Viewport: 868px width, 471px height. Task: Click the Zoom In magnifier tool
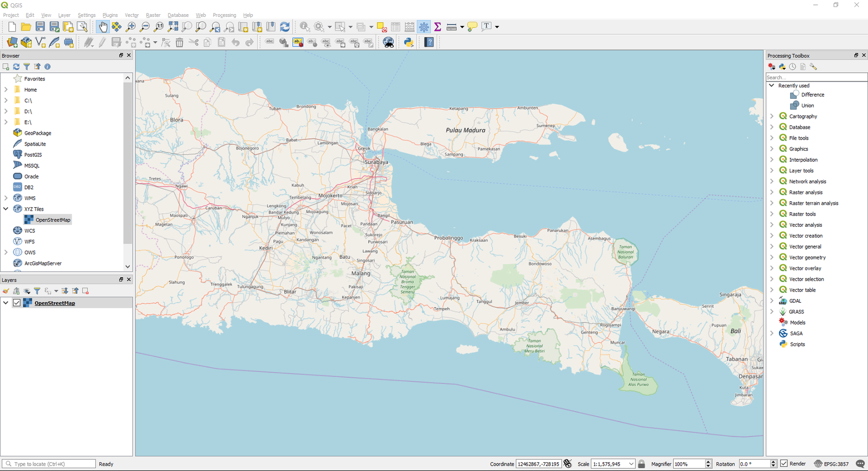pyautogui.click(x=131, y=27)
